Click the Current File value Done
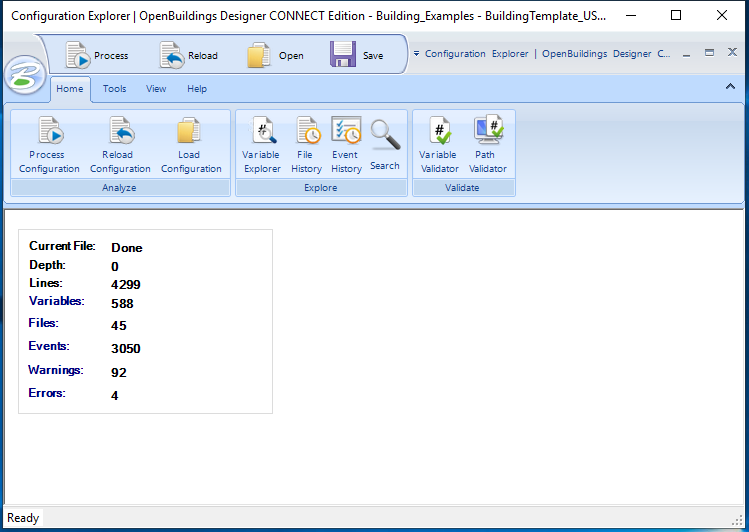Viewport: 749px width, 532px height. [127, 248]
